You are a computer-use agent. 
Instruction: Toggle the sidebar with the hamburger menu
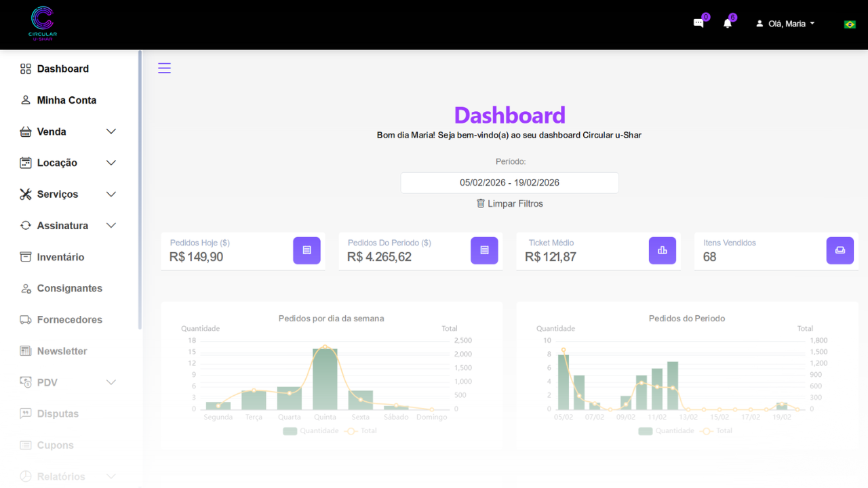[x=164, y=68]
